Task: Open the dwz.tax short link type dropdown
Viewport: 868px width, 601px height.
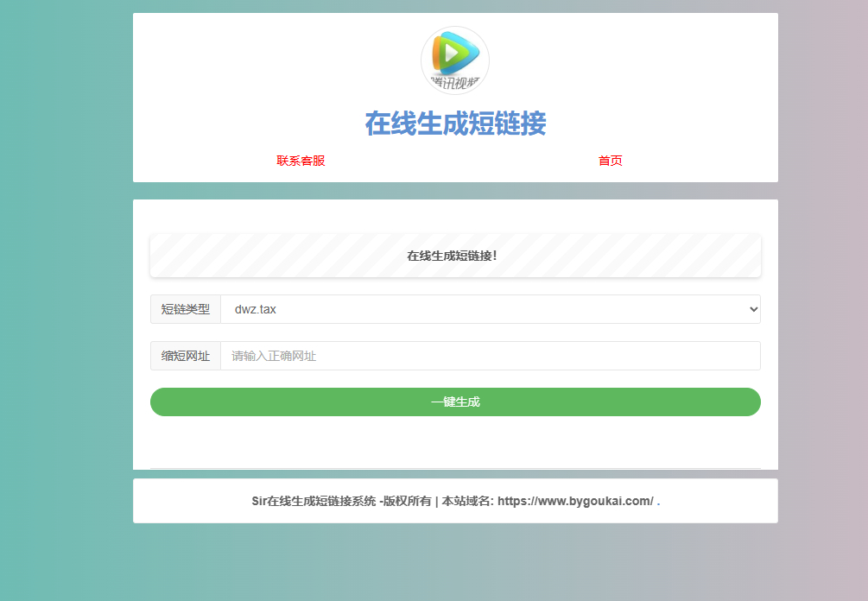Action: 491,309
